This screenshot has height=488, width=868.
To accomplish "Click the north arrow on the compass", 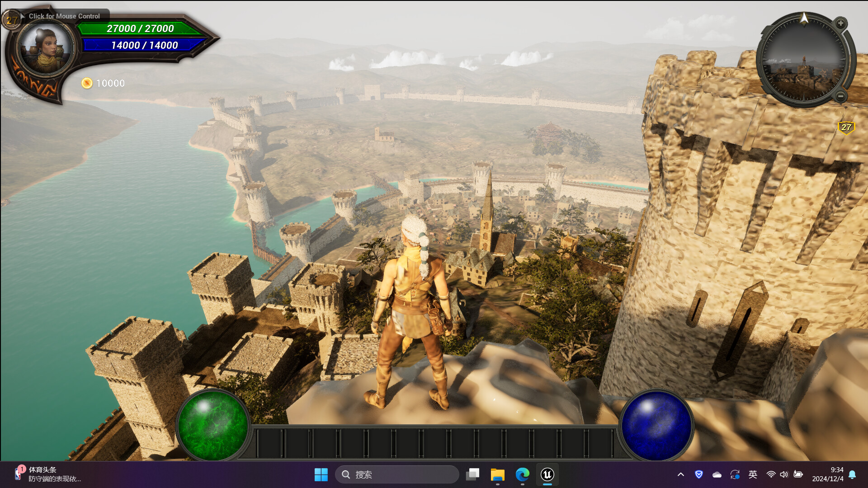I will (804, 18).
